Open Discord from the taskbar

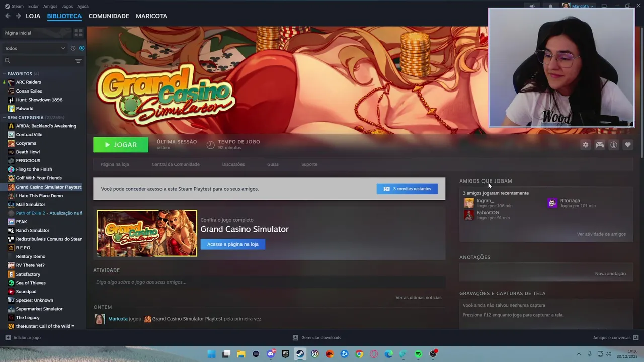point(271,354)
